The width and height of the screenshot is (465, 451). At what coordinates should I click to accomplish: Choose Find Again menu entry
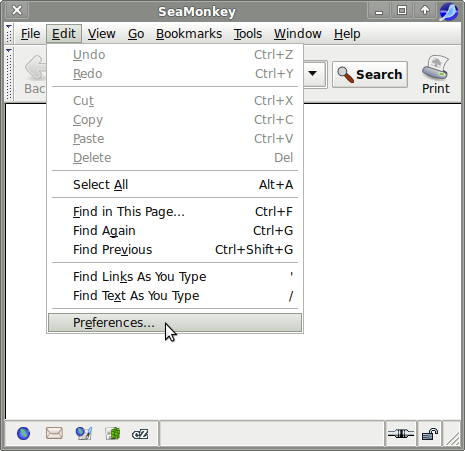pyautogui.click(x=175, y=231)
